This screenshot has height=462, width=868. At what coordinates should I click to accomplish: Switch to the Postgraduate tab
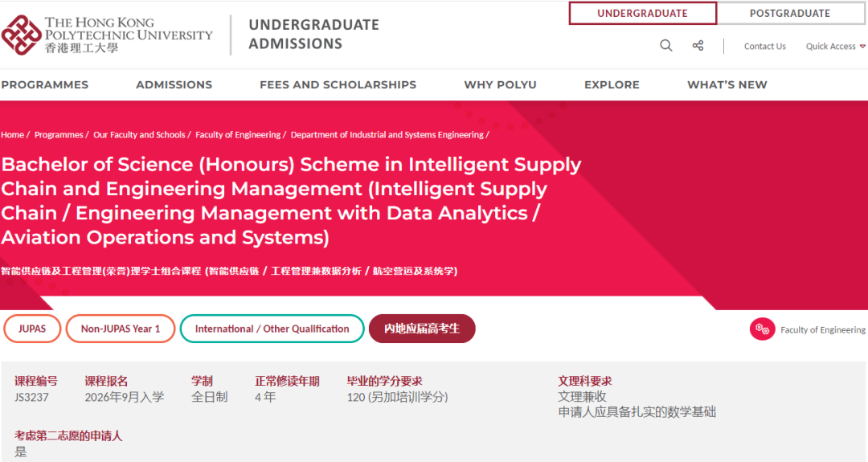[x=789, y=14]
